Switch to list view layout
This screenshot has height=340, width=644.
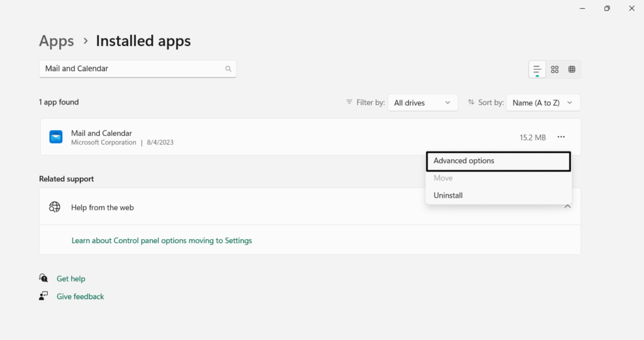coord(537,69)
